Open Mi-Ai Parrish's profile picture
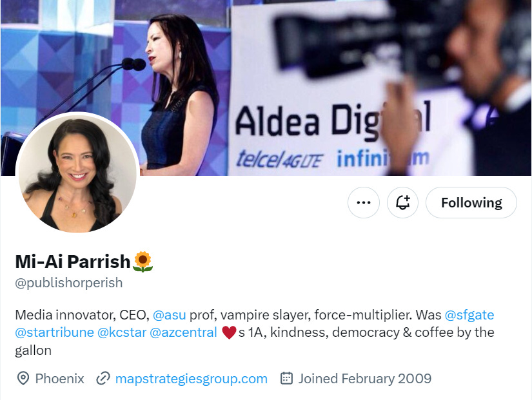This screenshot has height=400, width=532. (x=77, y=173)
